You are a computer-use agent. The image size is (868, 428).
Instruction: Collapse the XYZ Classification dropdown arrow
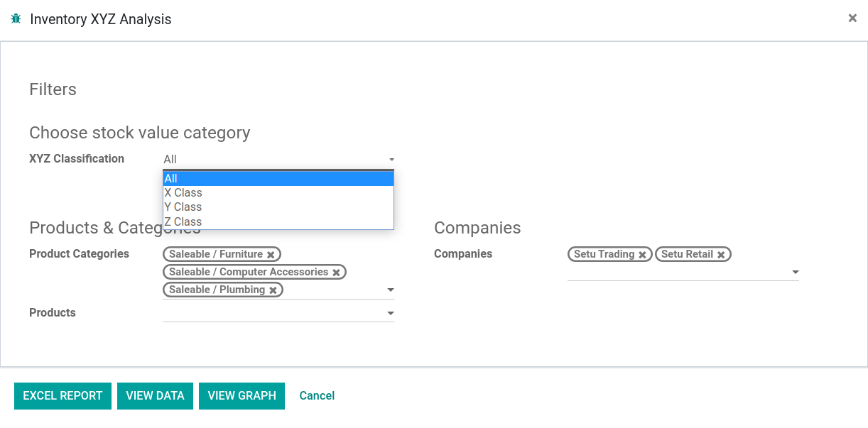click(391, 160)
